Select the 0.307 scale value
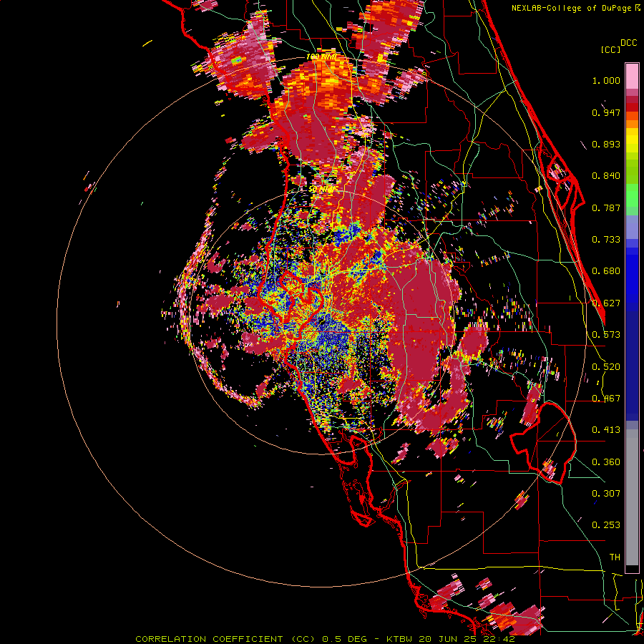 [x=606, y=494]
